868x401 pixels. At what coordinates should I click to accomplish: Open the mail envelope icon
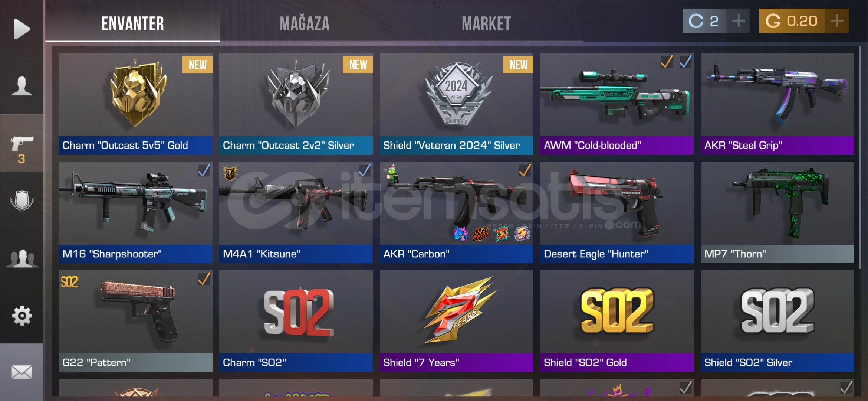tap(22, 372)
